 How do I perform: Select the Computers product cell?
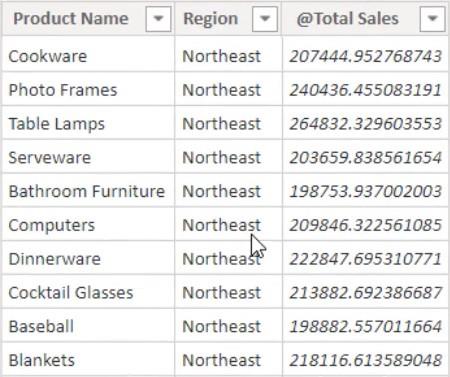pos(88,225)
